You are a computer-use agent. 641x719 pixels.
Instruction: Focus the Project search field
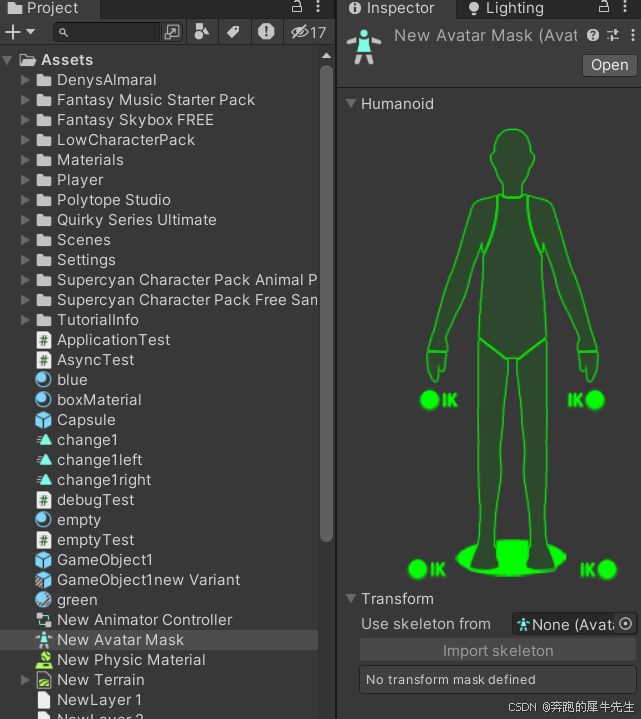click(x=106, y=32)
